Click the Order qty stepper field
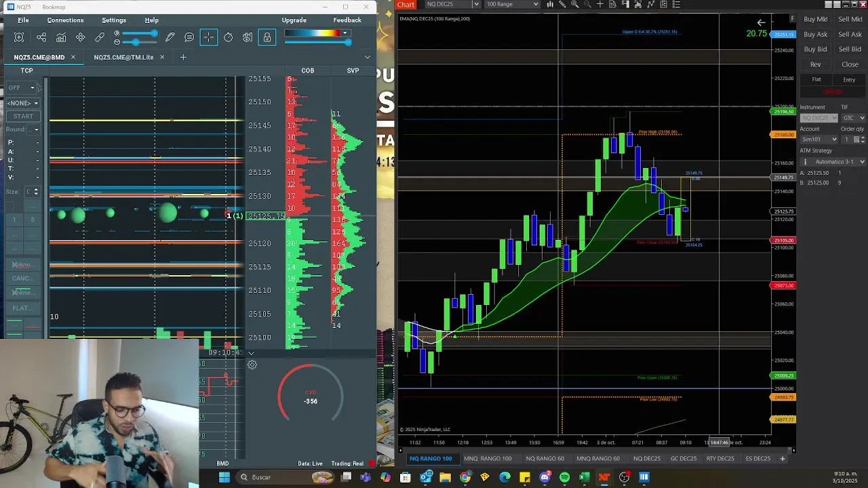The image size is (868, 488). click(x=853, y=140)
